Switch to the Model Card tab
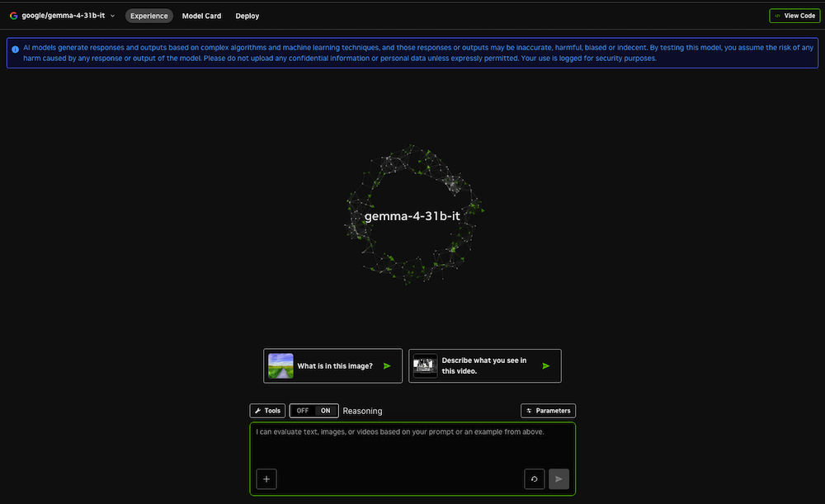 click(201, 16)
